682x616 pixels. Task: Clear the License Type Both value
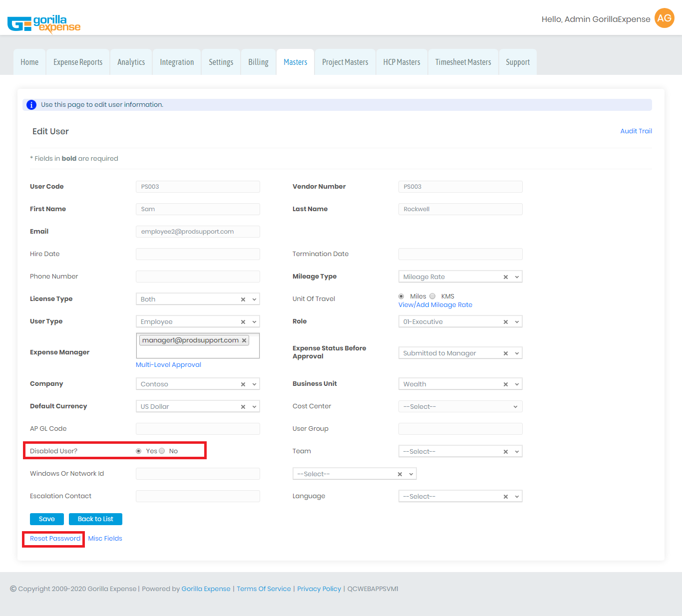[243, 300]
